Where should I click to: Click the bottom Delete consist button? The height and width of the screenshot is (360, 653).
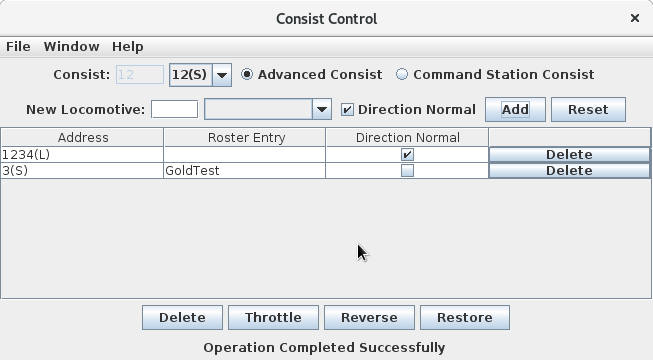pyautogui.click(x=182, y=318)
